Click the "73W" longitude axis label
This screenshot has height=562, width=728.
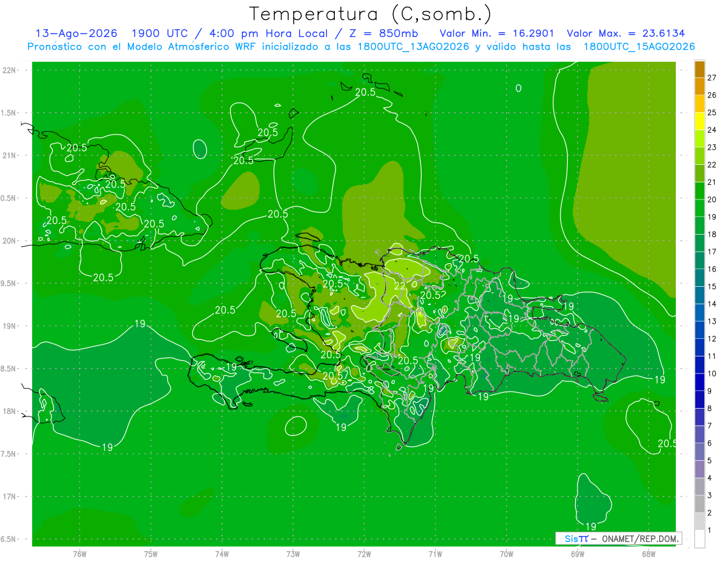(293, 554)
